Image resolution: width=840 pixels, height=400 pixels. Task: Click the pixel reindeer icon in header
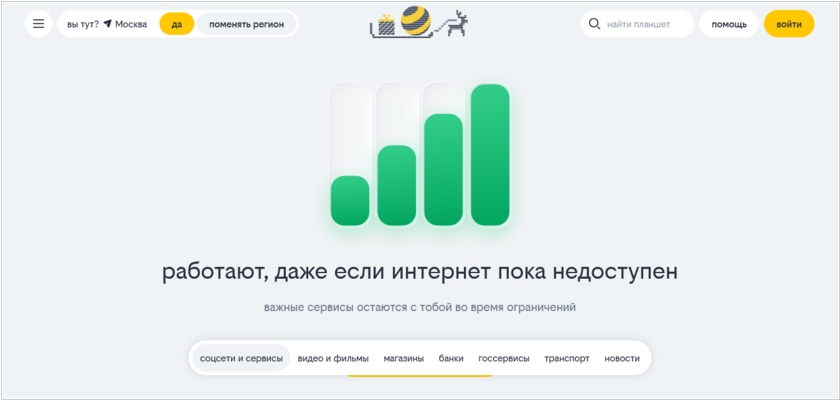pyautogui.click(x=455, y=25)
